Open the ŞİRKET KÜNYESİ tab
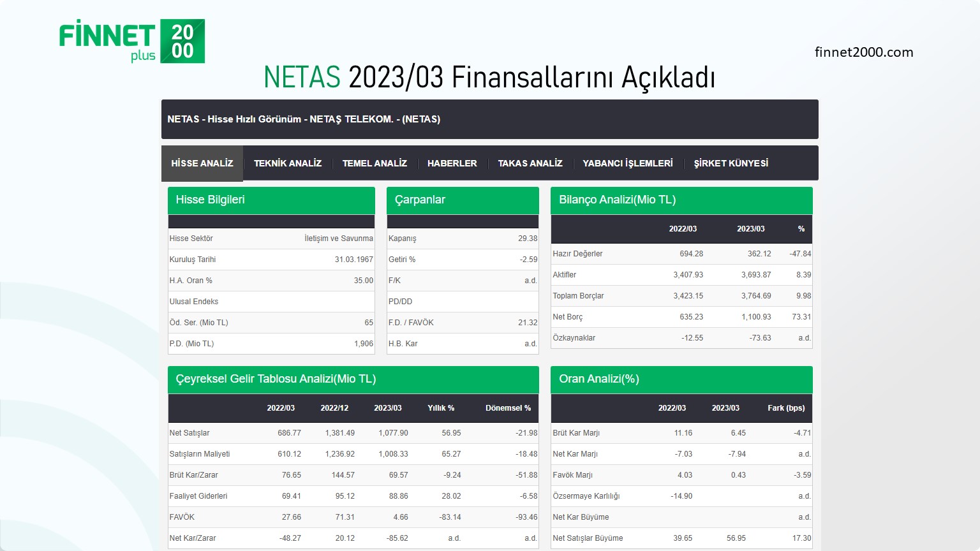 (x=731, y=163)
